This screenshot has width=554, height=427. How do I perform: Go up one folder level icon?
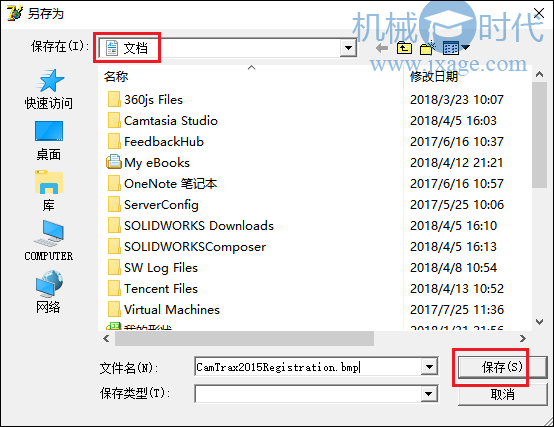coord(404,48)
